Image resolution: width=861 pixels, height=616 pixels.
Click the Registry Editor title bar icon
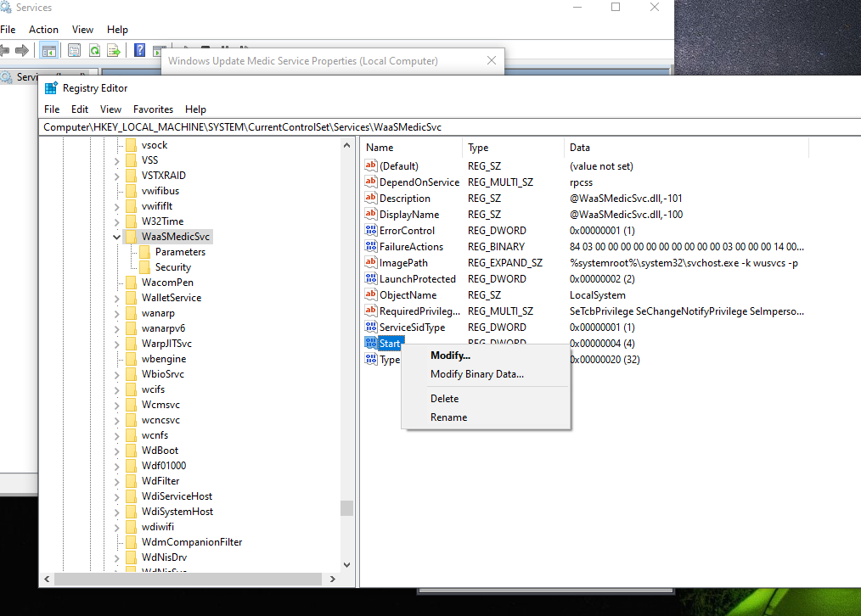[51, 88]
